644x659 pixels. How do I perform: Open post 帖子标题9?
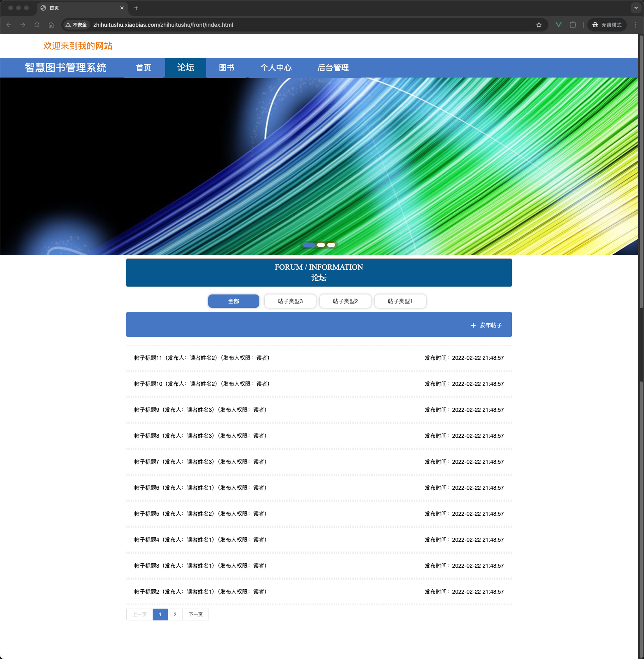pos(319,410)
